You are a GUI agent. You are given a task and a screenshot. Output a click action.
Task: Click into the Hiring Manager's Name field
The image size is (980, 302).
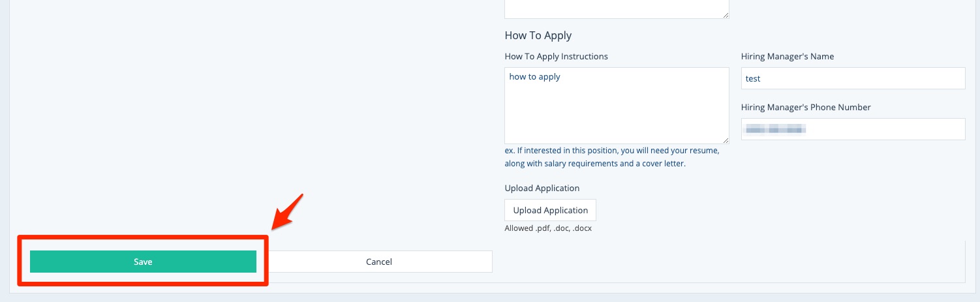(x=853, y=78)
